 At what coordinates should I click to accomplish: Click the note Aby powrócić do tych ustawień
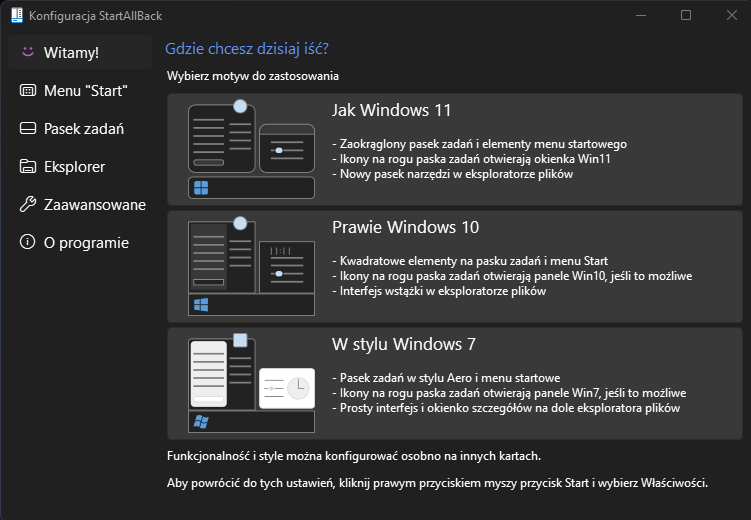pyautogui.click(x=437, y=483)
